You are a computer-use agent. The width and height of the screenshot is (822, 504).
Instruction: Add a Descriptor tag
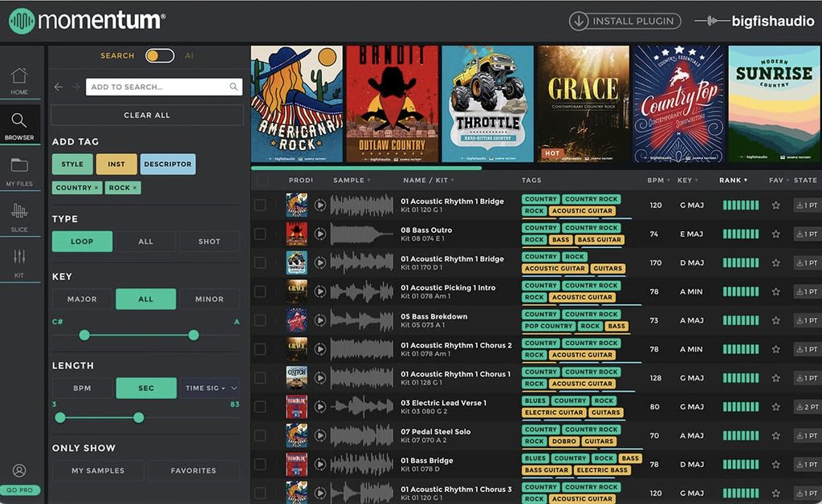click(168, 164)
